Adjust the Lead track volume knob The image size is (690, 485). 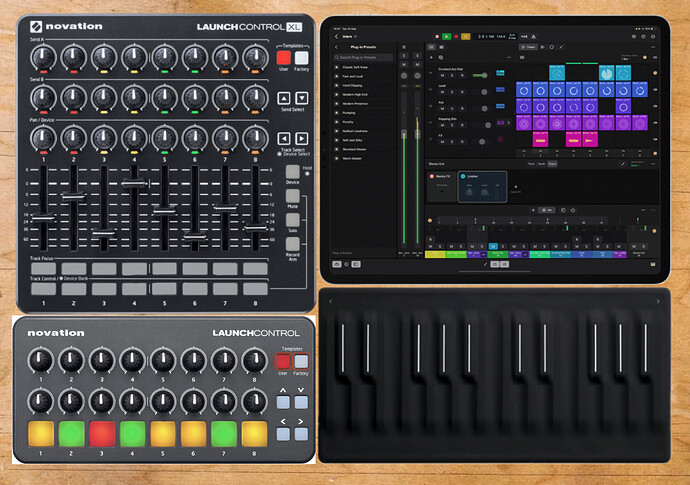tap(484, 92)
